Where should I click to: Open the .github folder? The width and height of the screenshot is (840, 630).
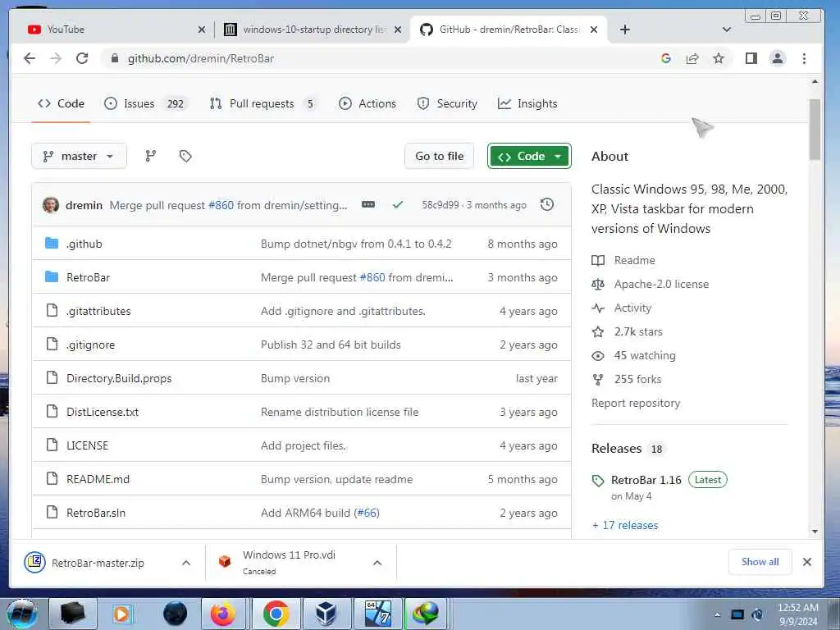[x=84, y=244]
